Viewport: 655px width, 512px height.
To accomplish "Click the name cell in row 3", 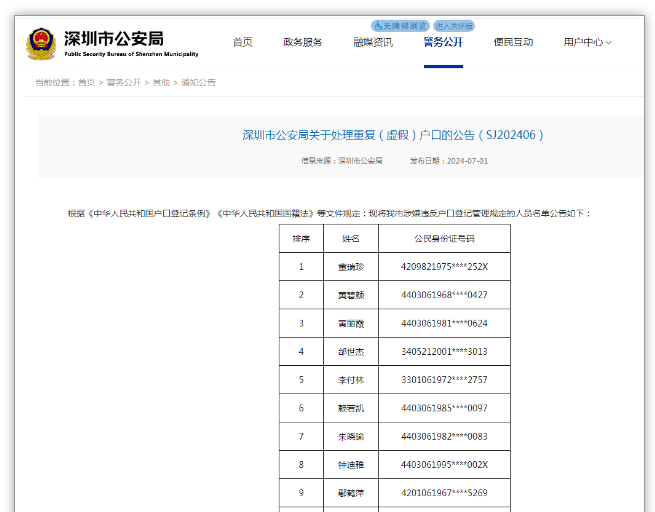I will click(351, 323).
